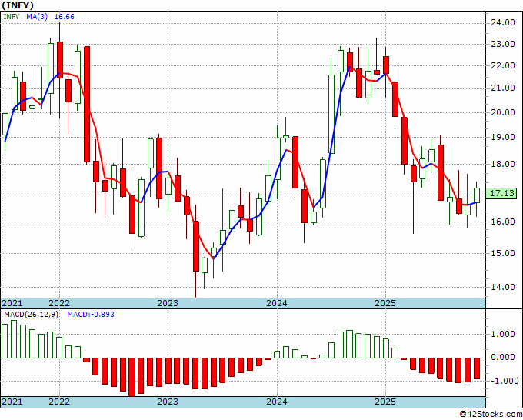Select 2022 on the price chart timeline
The width and height of the screenshot is (523, 420).
[59, 303]
